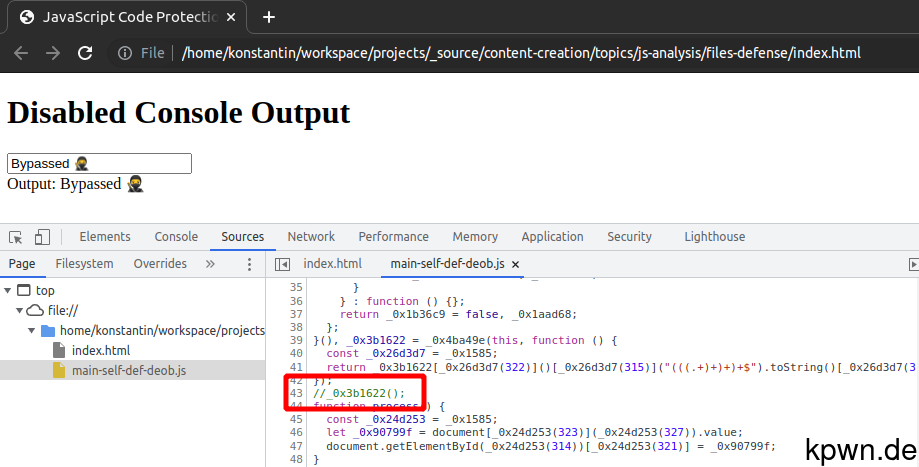Collapse the top frame tree node

point(8,291)
